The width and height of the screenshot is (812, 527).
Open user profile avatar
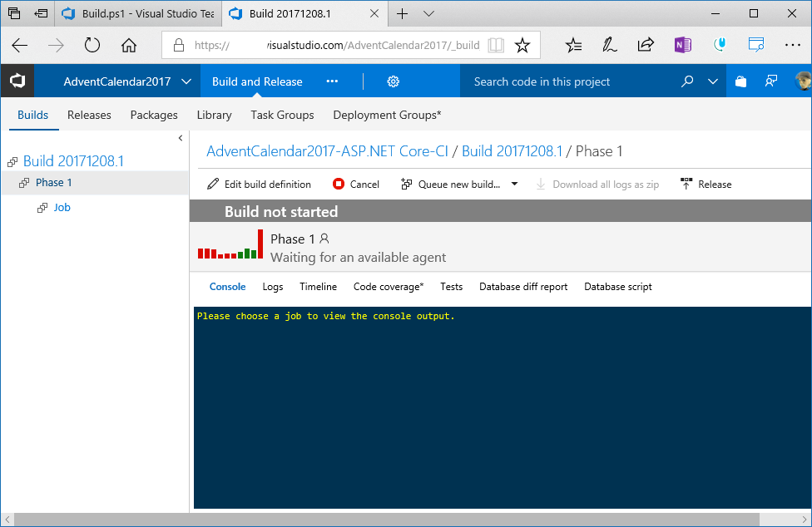[803, 81]
